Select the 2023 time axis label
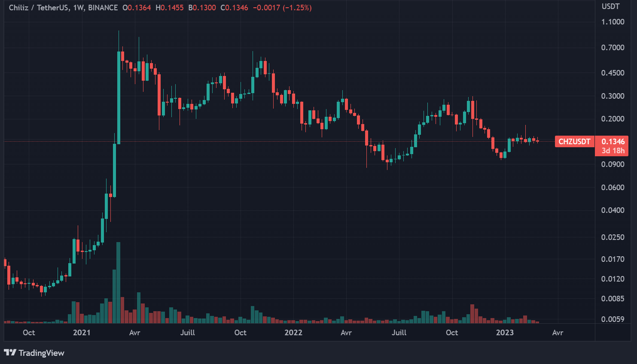Screen dimensions: 637x364 505,333
